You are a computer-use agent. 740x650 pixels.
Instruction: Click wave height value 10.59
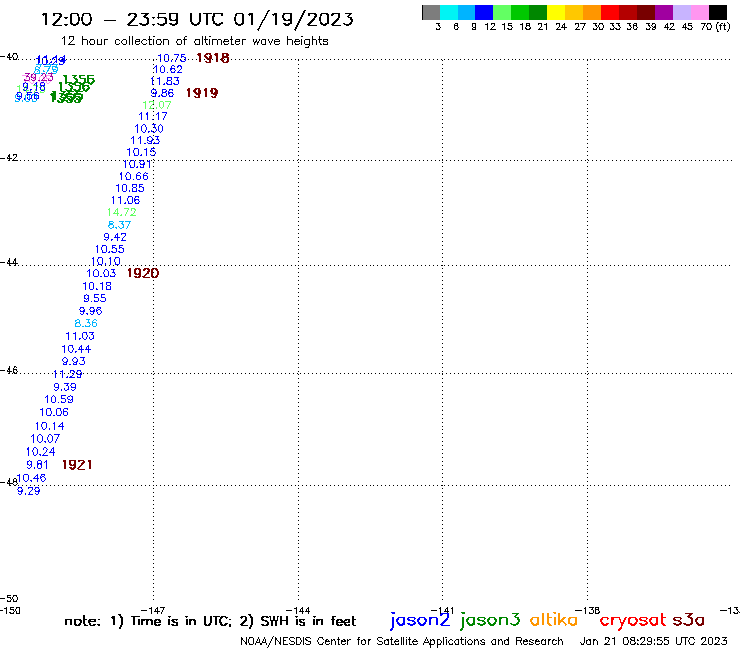(59, 399)
